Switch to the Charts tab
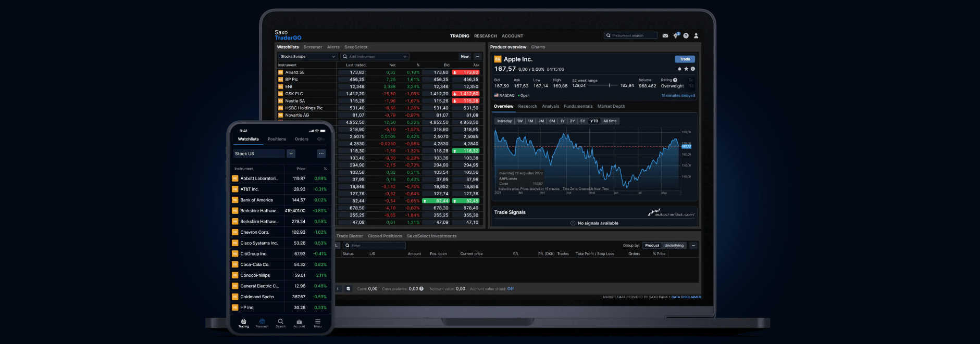This screenshot has width=980, height=344. [x=538, y=47]
